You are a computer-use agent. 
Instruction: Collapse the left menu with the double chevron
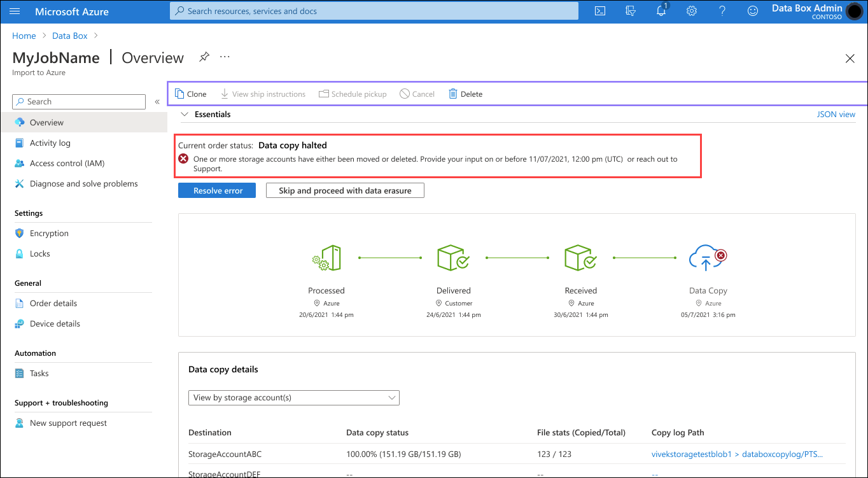[157, 101]
